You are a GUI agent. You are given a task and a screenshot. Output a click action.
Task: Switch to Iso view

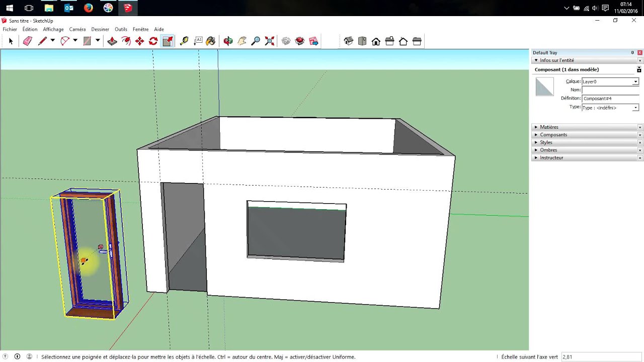pyautogui.click(x=349, y=41)
